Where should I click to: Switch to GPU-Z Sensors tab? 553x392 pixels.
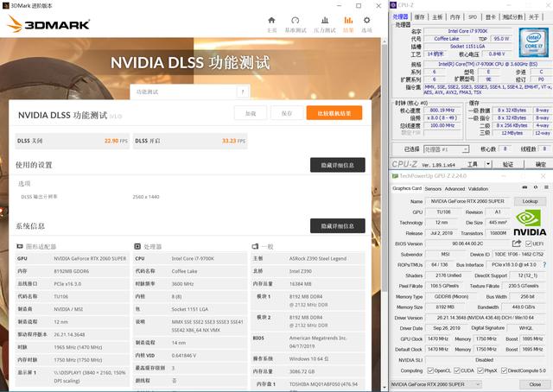click(433, 189)
